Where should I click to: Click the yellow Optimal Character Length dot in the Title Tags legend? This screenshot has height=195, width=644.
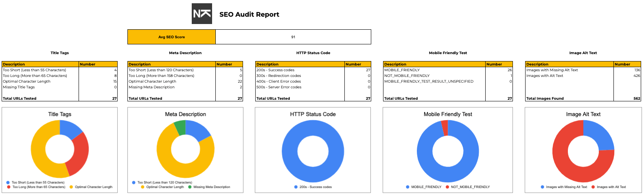[x=71, y=187]
